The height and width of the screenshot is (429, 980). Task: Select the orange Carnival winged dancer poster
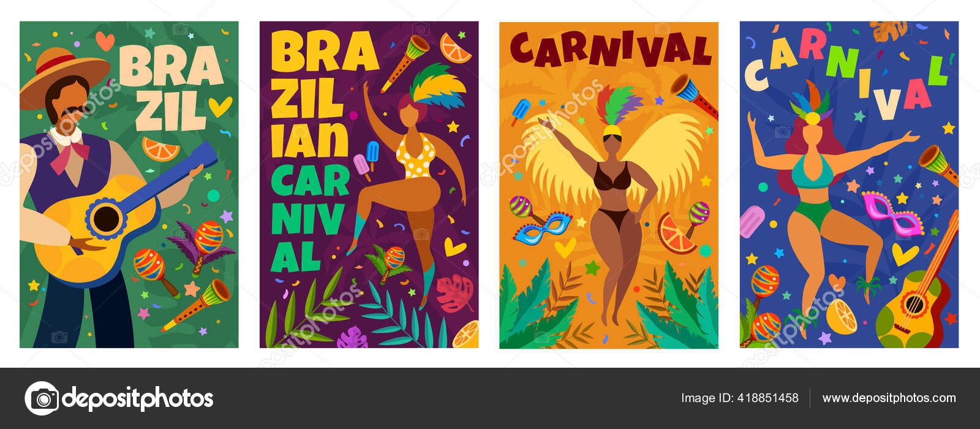point(609,184)
